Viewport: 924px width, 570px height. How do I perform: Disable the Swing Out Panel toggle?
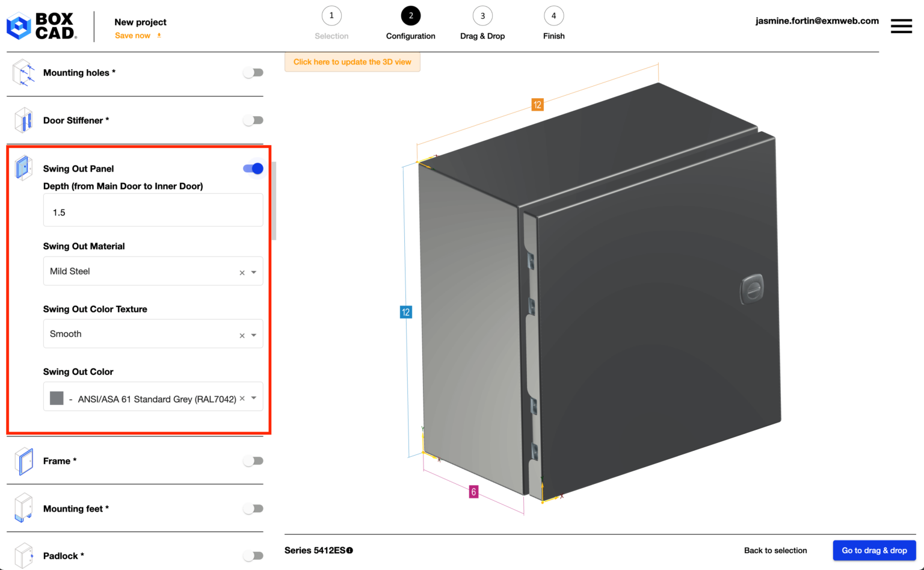pyautogui.click(x=253, y=169)
